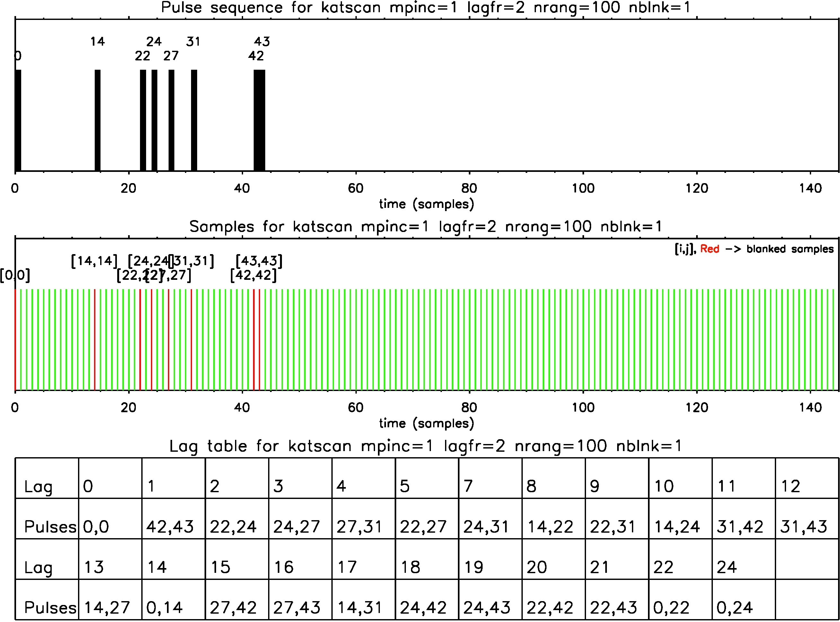Click the pulse bar labeled 31
840x622 pixels.
(194, 120)
